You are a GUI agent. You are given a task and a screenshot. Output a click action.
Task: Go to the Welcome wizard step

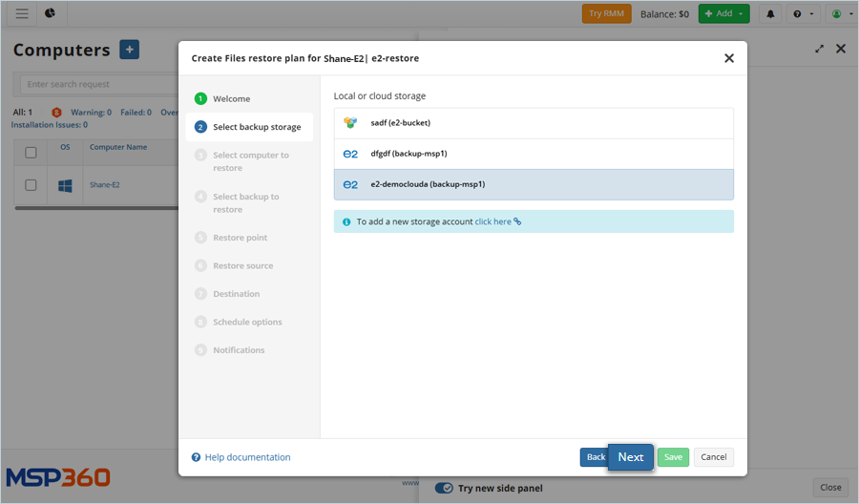pyautogui.click(x=231, y=98)
